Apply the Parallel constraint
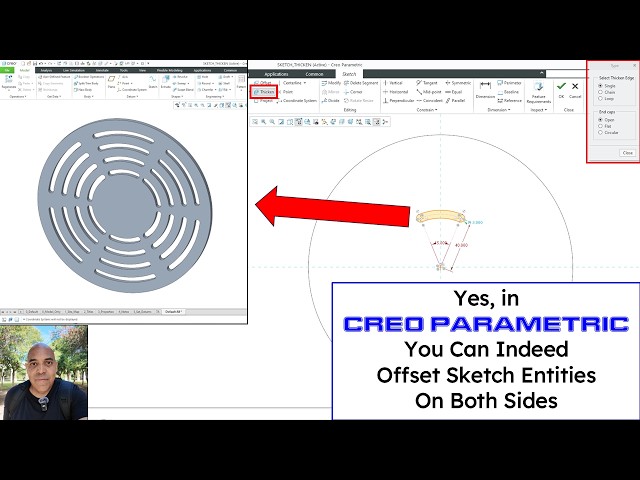The height and width of the screenshot is (480, 640). pyautogui.click(x=456, y=100)
